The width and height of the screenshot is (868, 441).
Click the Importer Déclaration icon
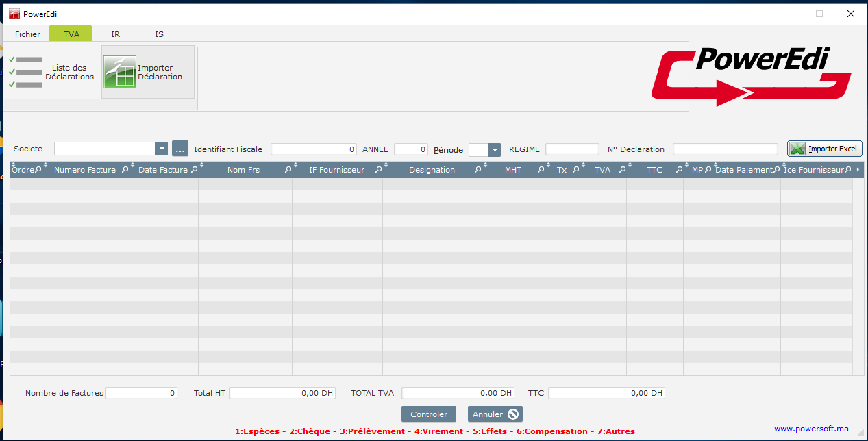(x=120, y=73)
